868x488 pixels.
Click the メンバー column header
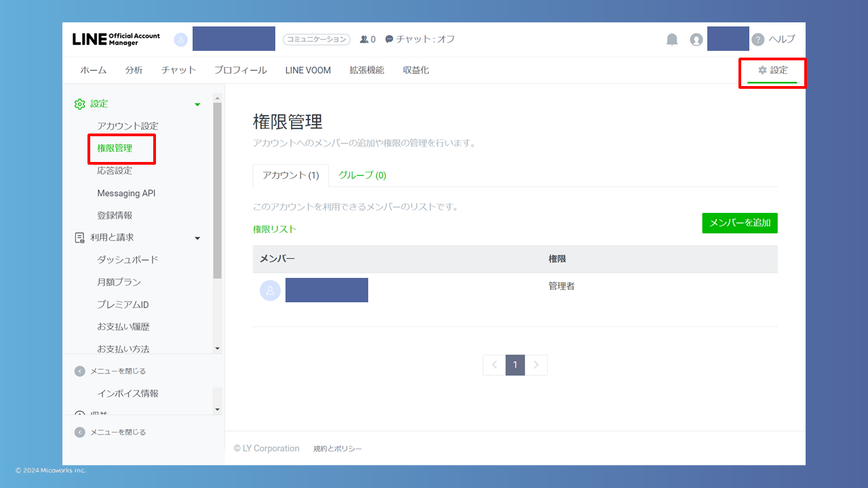[x=277, y=259]
